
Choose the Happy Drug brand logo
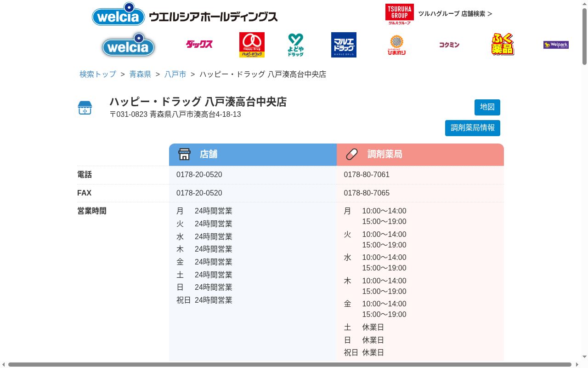pyautogui.click(x=252, y=45)
